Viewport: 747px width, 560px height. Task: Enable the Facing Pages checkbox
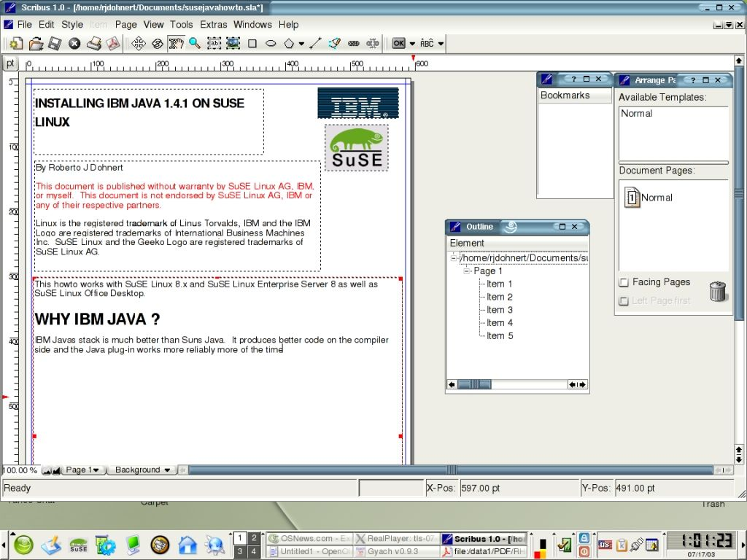(x=624, y=282)
